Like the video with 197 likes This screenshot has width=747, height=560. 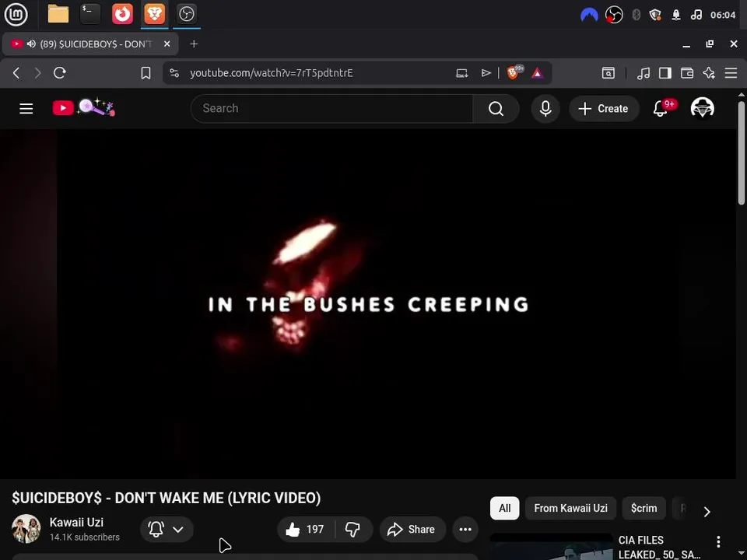(305, 529)
